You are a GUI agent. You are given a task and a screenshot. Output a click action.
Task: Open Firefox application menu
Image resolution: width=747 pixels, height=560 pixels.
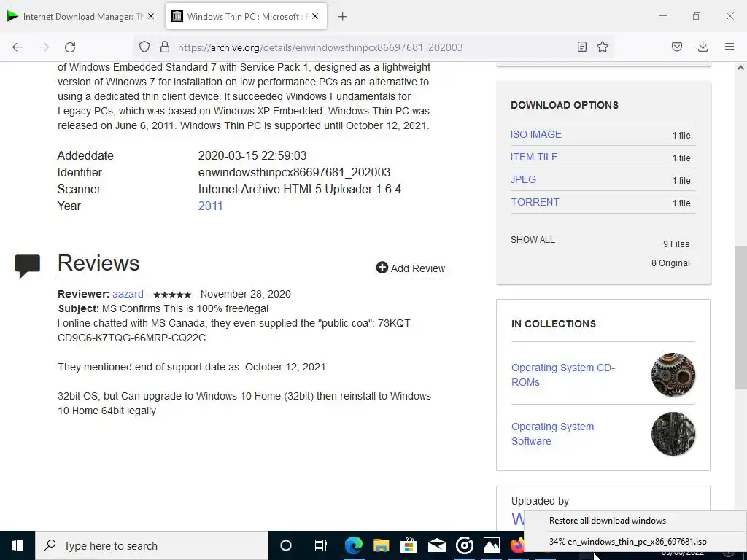729,47
